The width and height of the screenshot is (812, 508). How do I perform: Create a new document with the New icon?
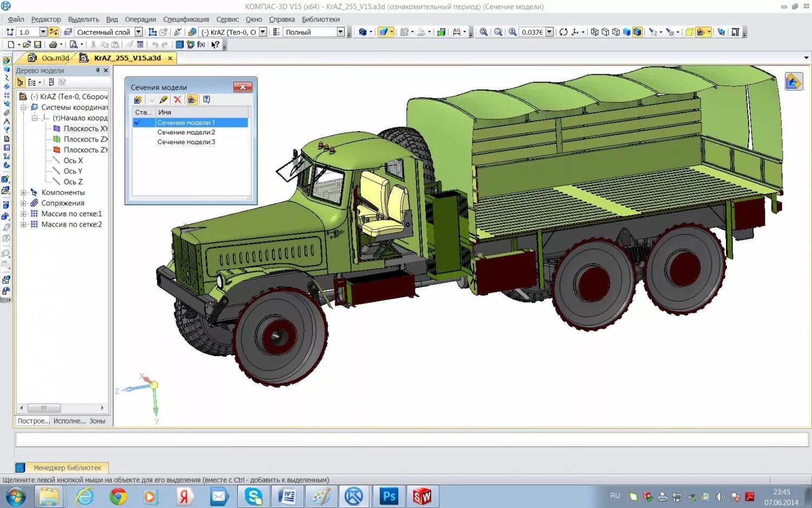click(x=11, y=44)
